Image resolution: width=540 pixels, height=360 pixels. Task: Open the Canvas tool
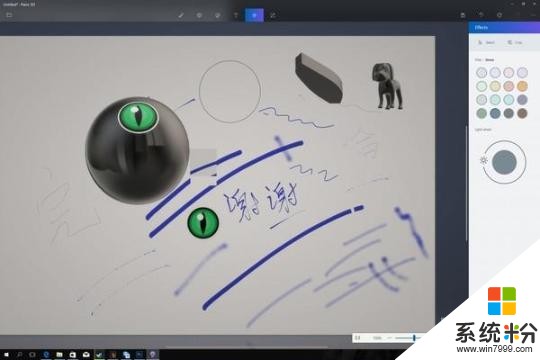[273, 15]
